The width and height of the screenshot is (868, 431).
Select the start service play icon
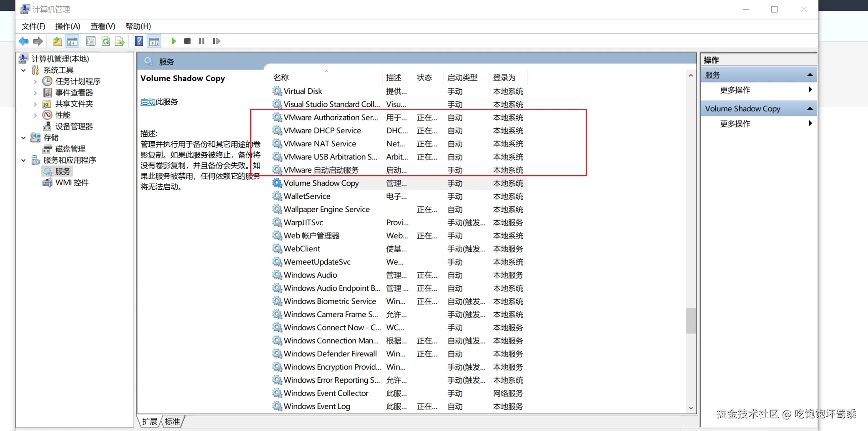click(x=174, y=41)
